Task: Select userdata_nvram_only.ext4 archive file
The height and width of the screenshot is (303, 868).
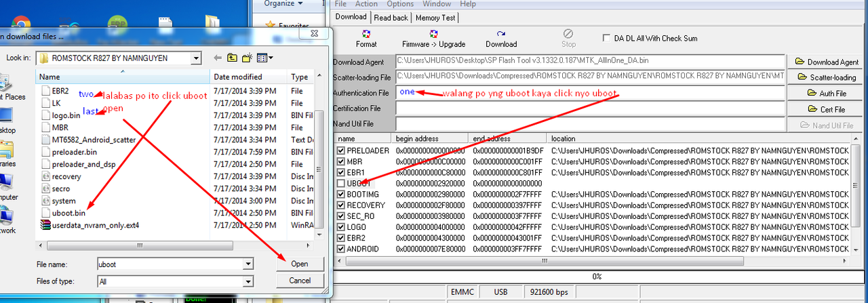Action: (90, 225)
